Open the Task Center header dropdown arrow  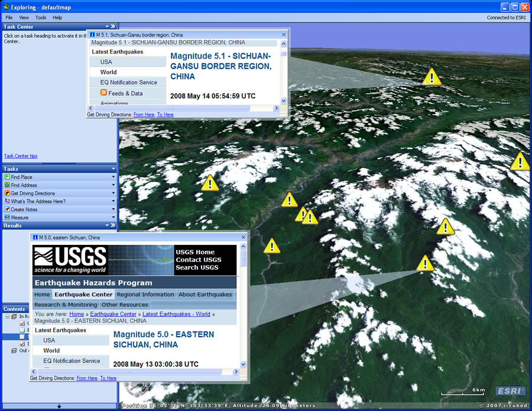(107, 26)
